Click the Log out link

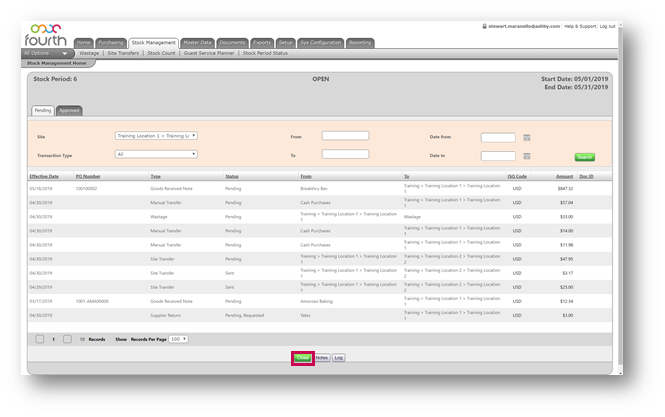tap(607, 26)
